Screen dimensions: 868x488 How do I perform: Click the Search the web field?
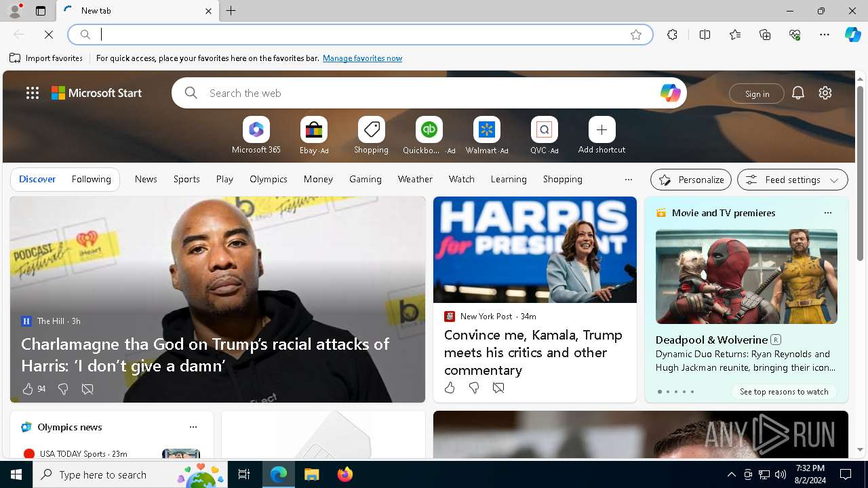[x=429, y=93]
